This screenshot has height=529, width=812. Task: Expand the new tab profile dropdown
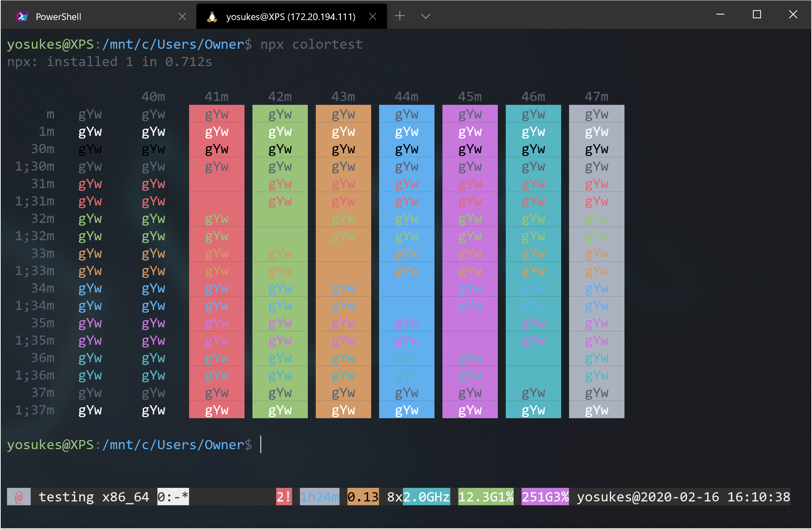(x=426, y=16)
